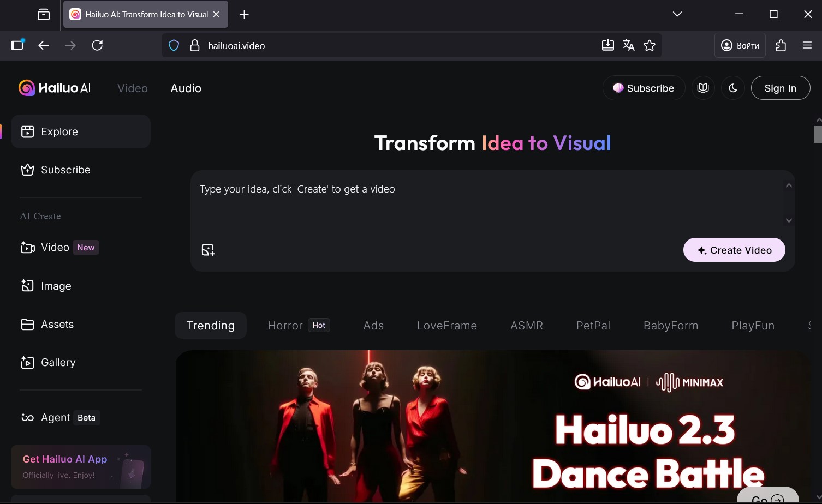Bookmark this page with star icon
822x504 pixels.
point(650,45)
